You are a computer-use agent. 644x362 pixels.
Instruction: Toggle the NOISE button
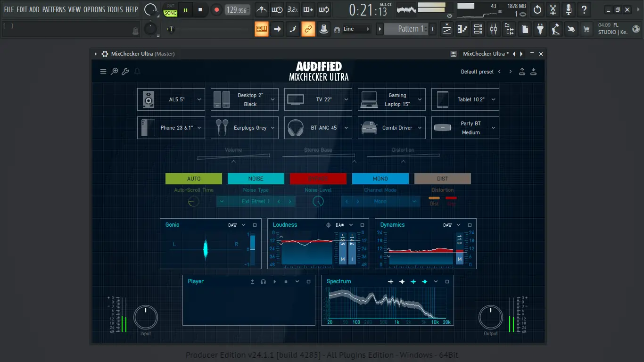[x=256, y=179]
